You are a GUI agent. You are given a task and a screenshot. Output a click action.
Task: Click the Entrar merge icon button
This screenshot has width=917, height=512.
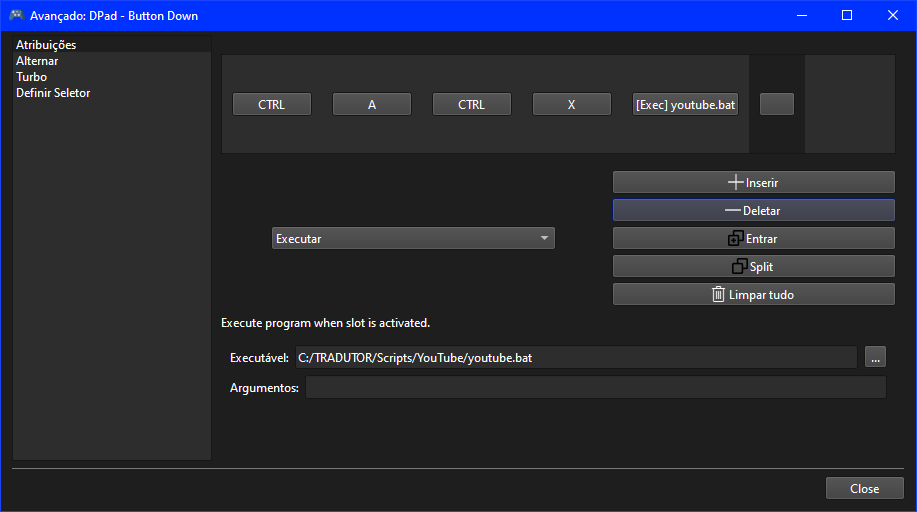tap(753, 238)
